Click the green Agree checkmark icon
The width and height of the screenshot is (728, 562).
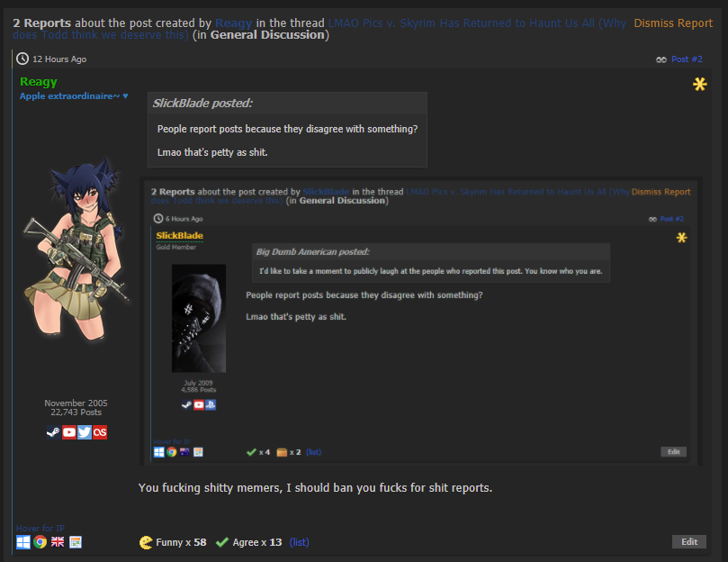point(222,542)
